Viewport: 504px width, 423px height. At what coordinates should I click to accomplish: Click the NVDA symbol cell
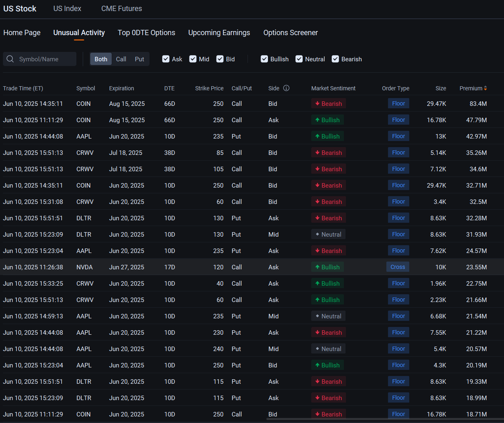pos(85,267)
